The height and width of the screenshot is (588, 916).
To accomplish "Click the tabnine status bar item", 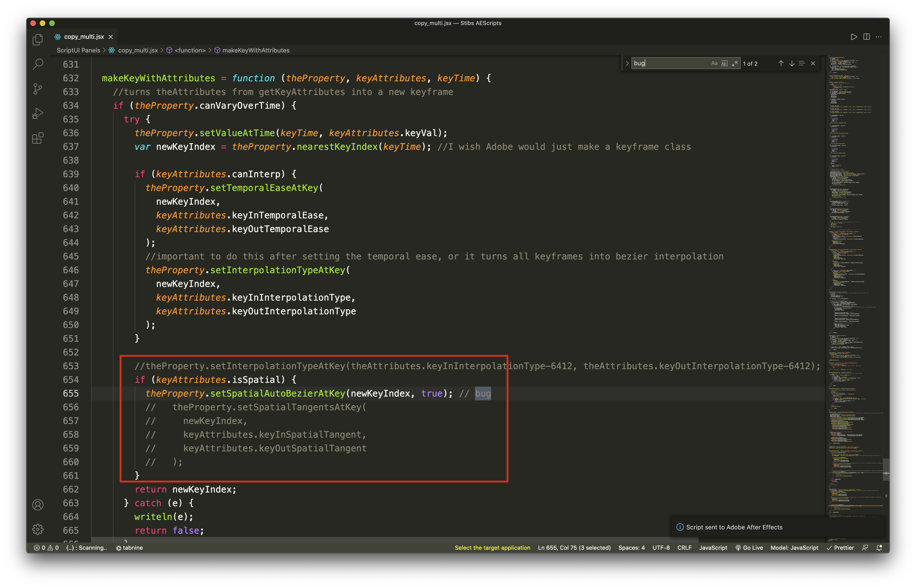I will pos(130,548).
